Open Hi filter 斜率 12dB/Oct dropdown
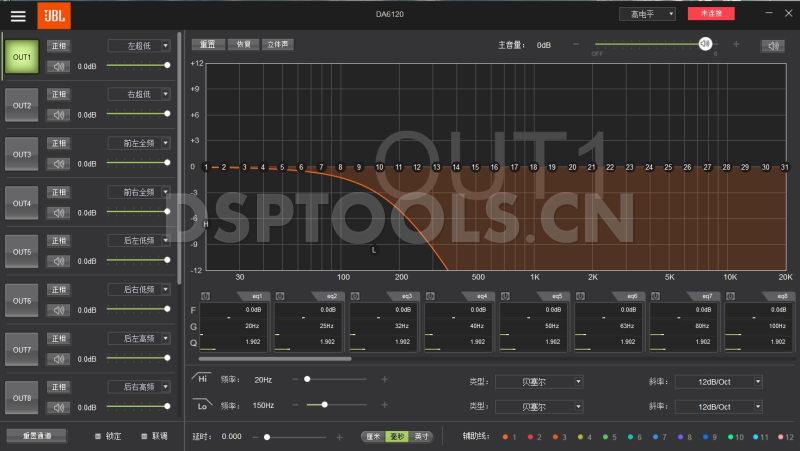Image resolution: width=800 pixels, height=451 pixels. point(718,382)
